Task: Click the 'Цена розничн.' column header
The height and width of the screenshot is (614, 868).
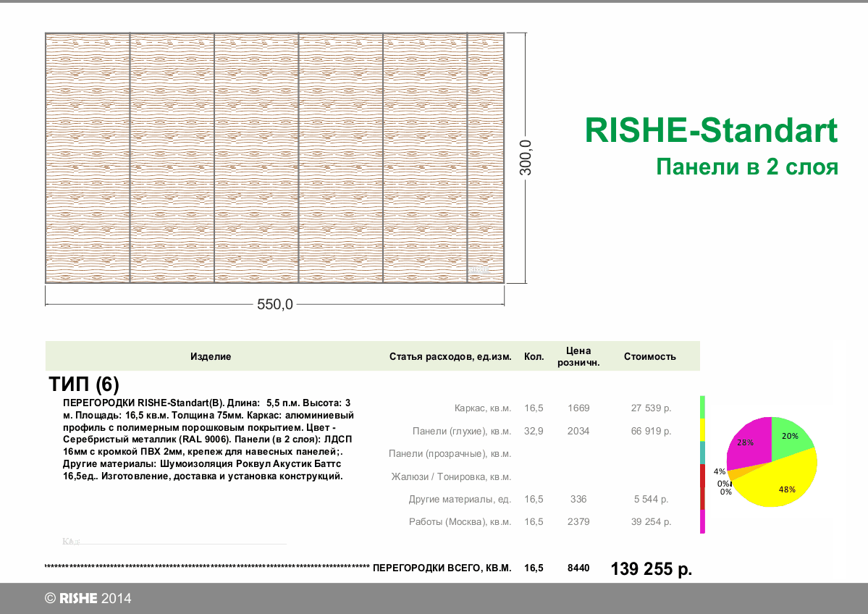Action: (x=578, y=356)
